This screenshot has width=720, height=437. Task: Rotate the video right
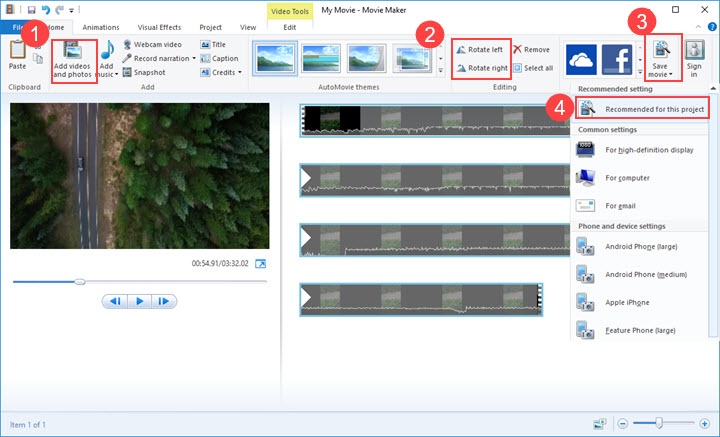click(482, 68)
